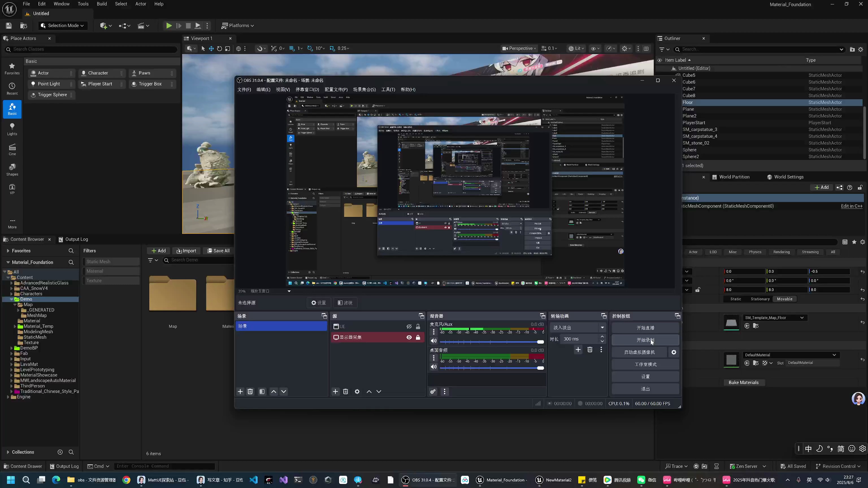Click the Edit in C++ link
The image size is (868, 488).
[852, 206]
